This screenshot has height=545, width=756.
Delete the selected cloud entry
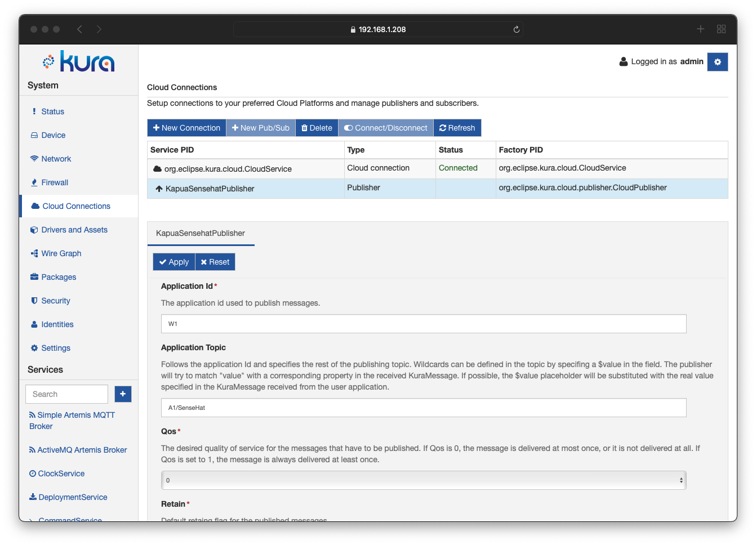[317, 128]
